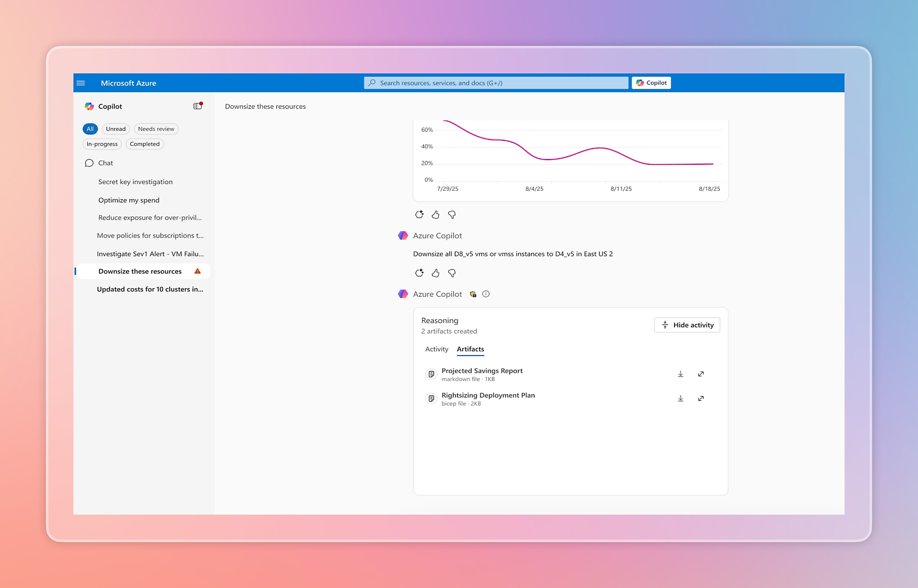Filter conversations by Completed

[x=145, y=144]
